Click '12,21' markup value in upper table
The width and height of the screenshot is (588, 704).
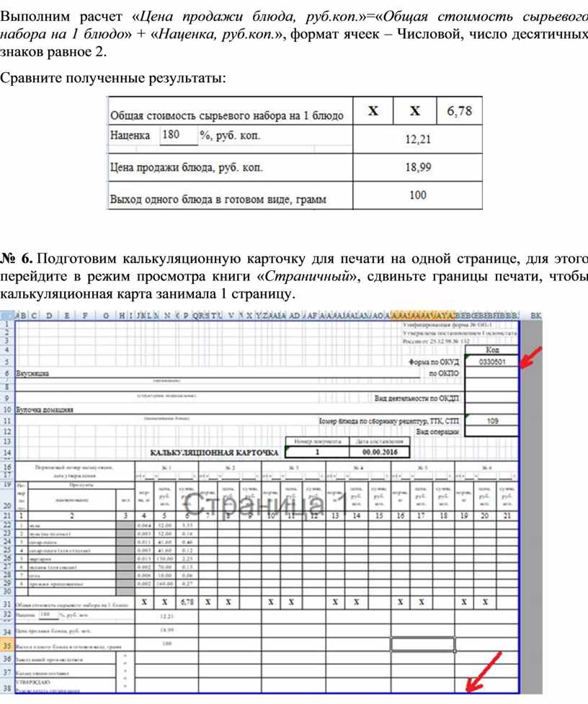[x=417, y=139]
